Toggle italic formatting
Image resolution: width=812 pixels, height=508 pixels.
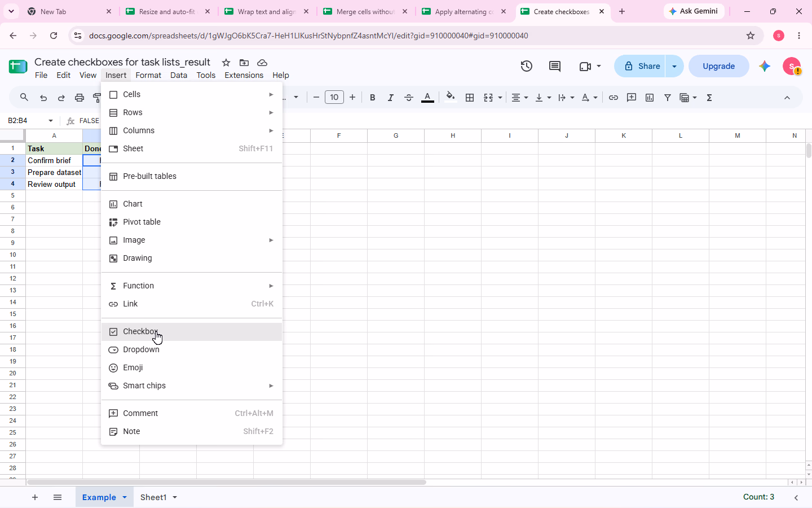390,98
